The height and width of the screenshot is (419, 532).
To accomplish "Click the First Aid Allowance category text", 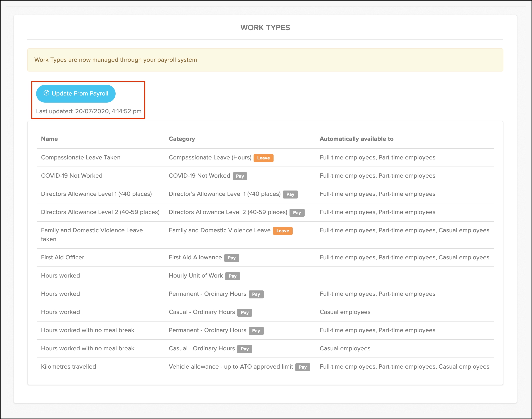I will (195, 257).
